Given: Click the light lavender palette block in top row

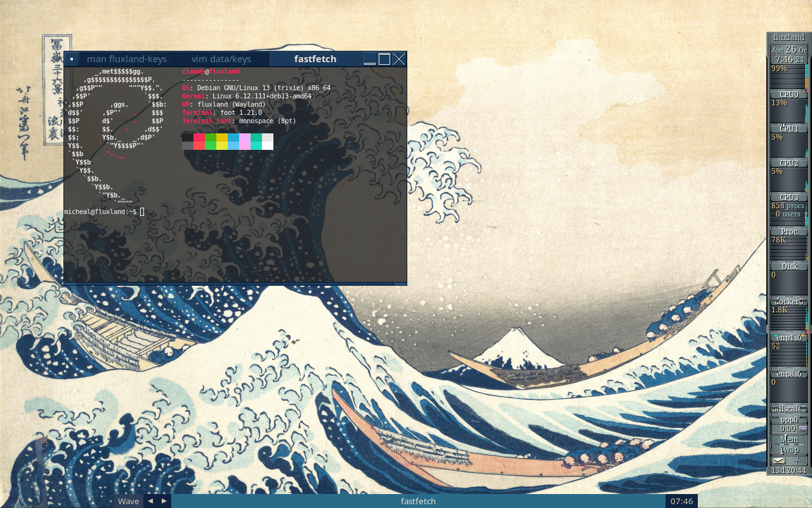Looking at the screenshot, I should [245, 137].
